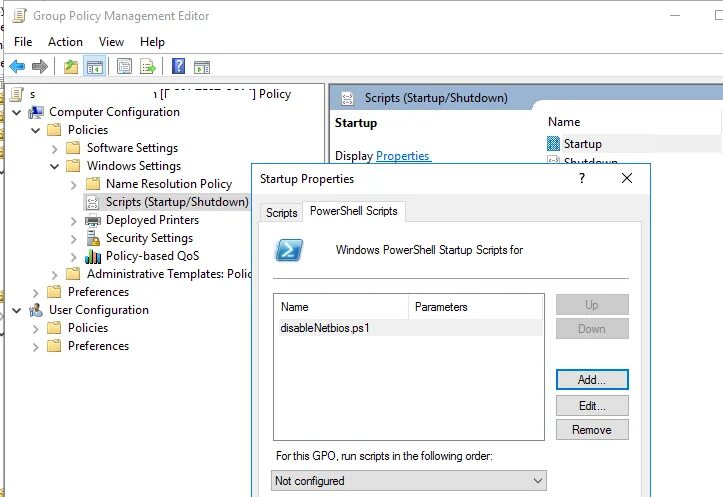The height and width of the screenshot is (497, 723).
Task: Select disableNetbios.ps1 in the script list
Action: click(x=410, y=328)
